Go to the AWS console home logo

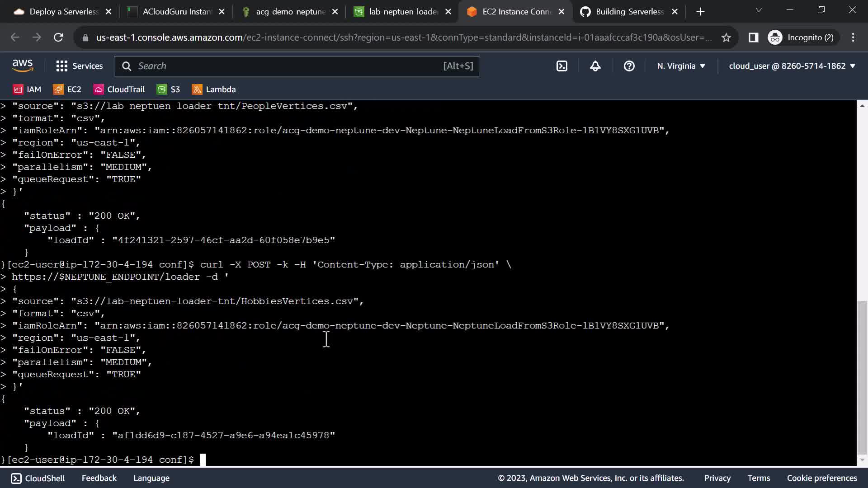point(23,66)
